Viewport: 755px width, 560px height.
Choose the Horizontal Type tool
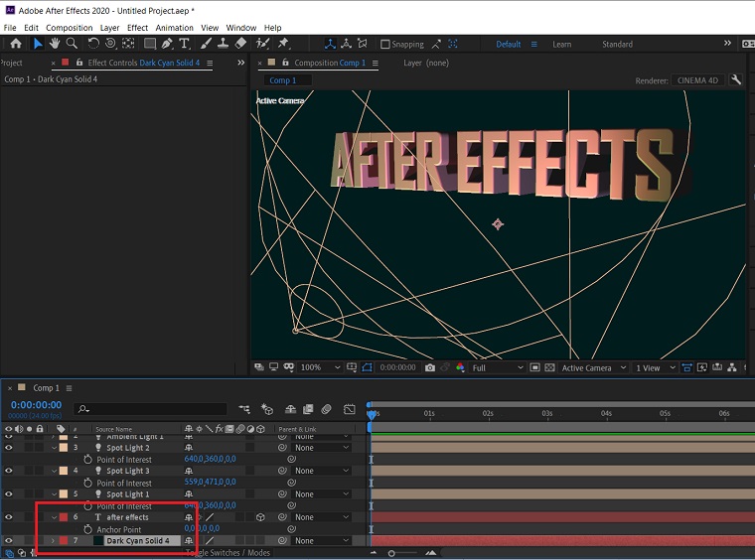tap(186, 44)
